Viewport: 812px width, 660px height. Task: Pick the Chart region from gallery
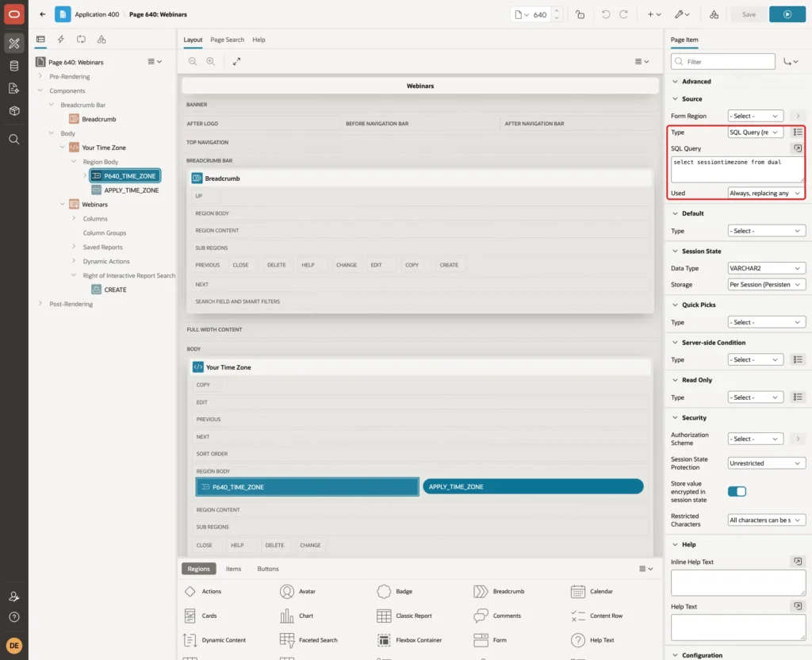pyautogui.click(x=297, y=616)
